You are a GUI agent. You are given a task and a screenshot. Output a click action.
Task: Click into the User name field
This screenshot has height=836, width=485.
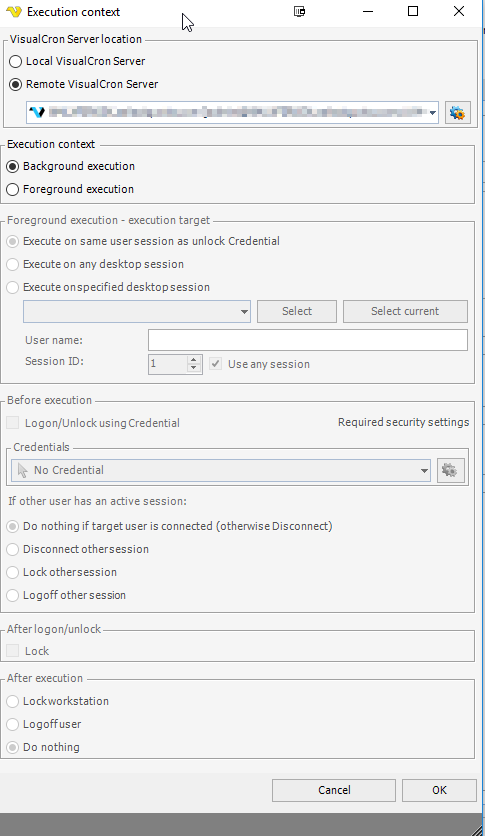coord(308,340)
